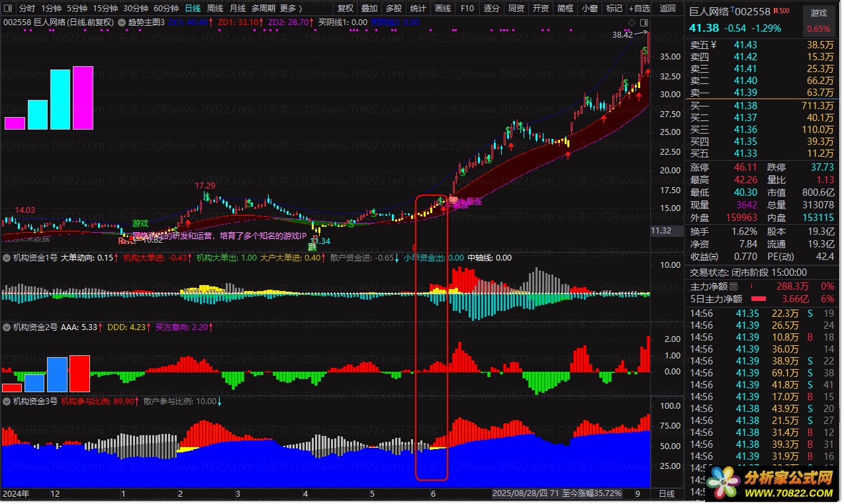The width and height of the screenshot is (844, 504).
Task: Click the 买一 price 41.38
Action: tap(745, 106)
